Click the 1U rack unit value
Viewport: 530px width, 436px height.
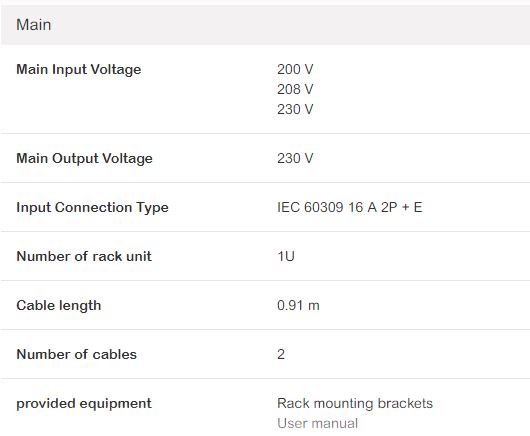pos(286,256)
